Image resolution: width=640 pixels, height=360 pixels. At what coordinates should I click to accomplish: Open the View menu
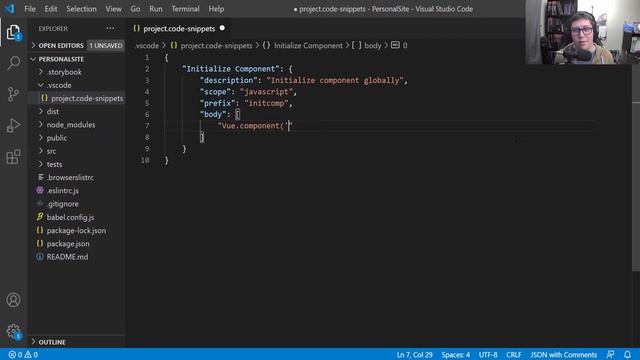[x=113, y=9]
